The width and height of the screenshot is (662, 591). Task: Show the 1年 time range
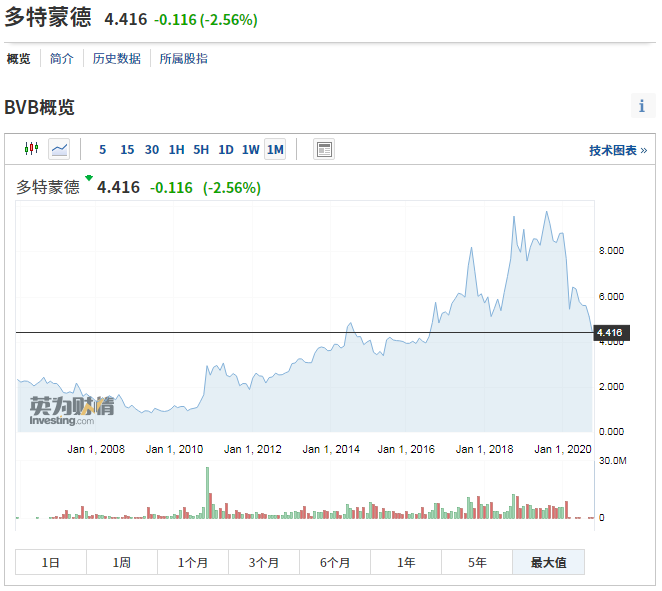pyautogui.click(x=406, y=562)
